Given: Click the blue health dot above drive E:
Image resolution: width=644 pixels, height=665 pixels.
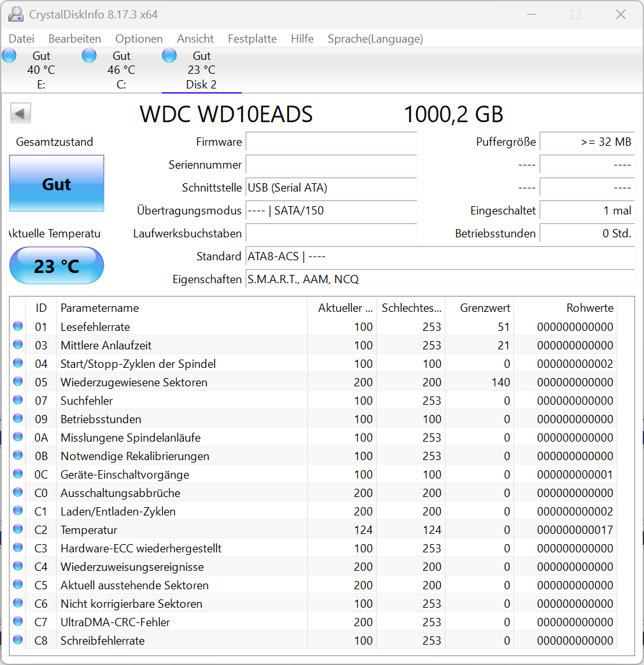Looking at the screenshot, I should (x=9, y=56).
